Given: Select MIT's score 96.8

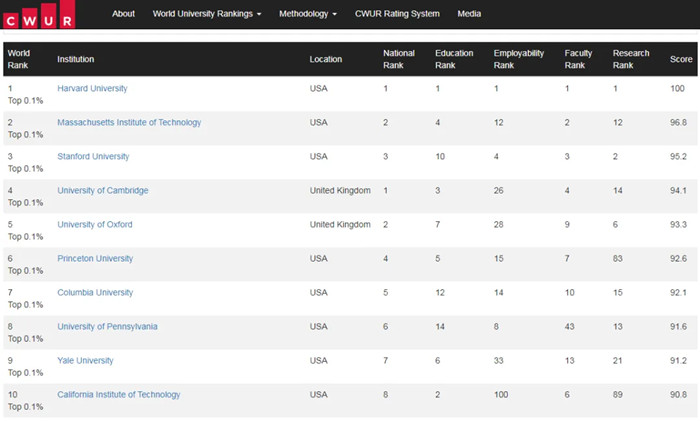Looking at the screenshot, I should (678, 122).
